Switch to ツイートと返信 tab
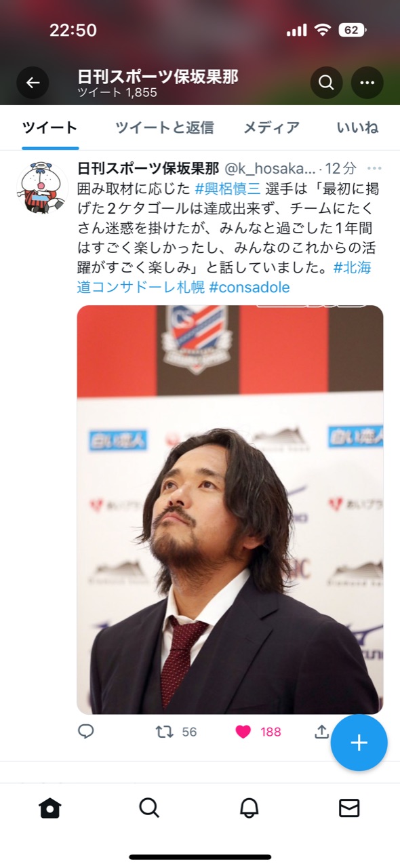The width and height of the screenshot is (400, 868). coord(164,127)
